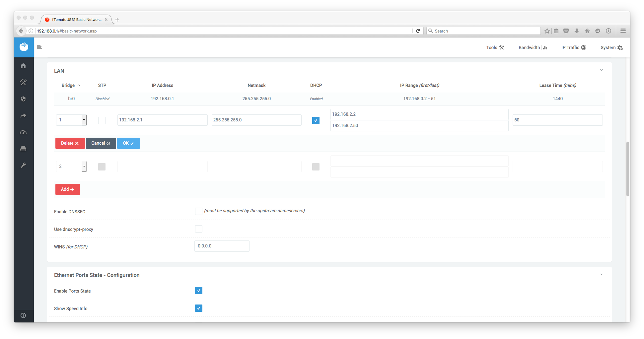Click the Cancel button
This screenshot has width=644, height=339.
tap(101, 143)
